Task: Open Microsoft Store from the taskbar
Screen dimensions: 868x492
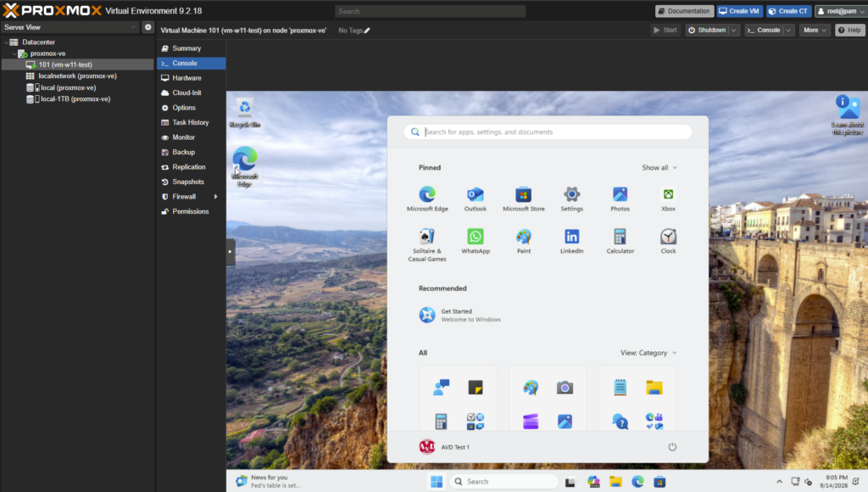Action: point(659,482)
